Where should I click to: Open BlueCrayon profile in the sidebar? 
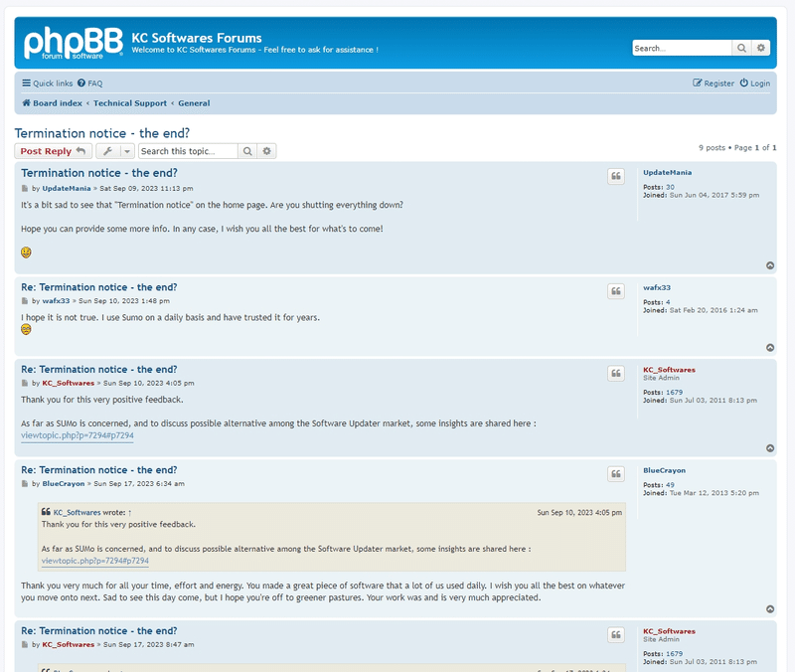[664, 470]
